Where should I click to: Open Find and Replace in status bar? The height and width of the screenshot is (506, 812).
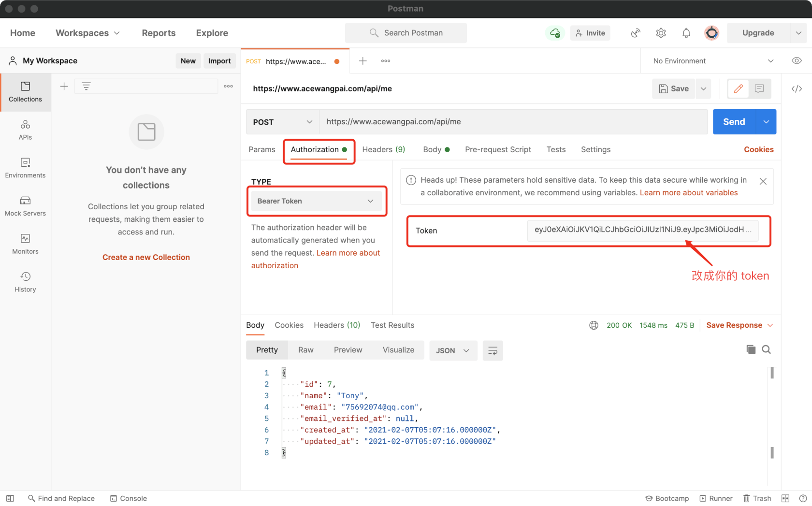coord(61,498)
